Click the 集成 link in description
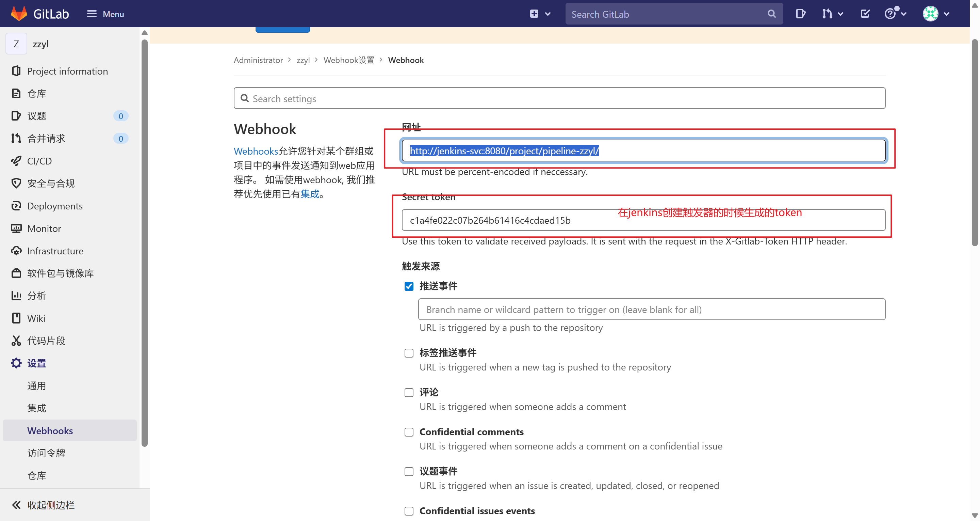The height and width of the screenshot is (521, 980). (310, 194)
